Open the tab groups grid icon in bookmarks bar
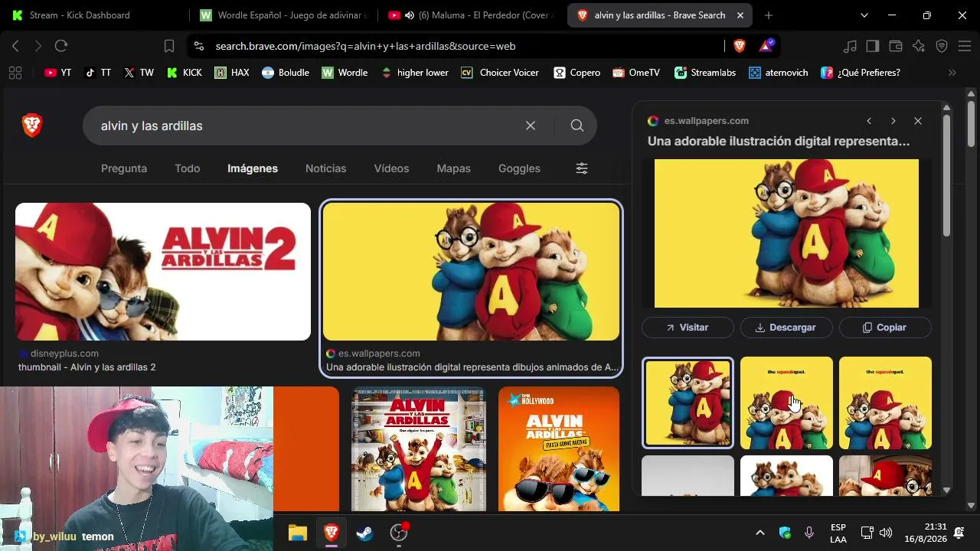 (15, 73)
